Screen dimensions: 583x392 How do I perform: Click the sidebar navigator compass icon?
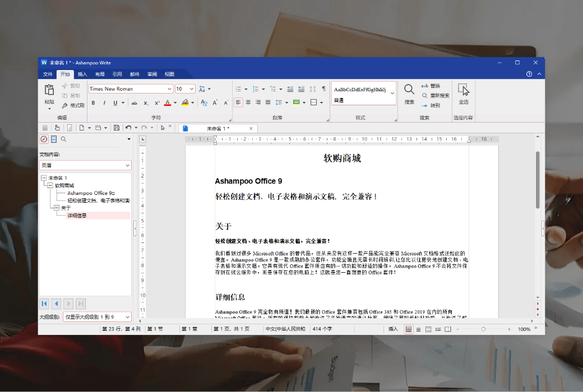coord(44,139)
